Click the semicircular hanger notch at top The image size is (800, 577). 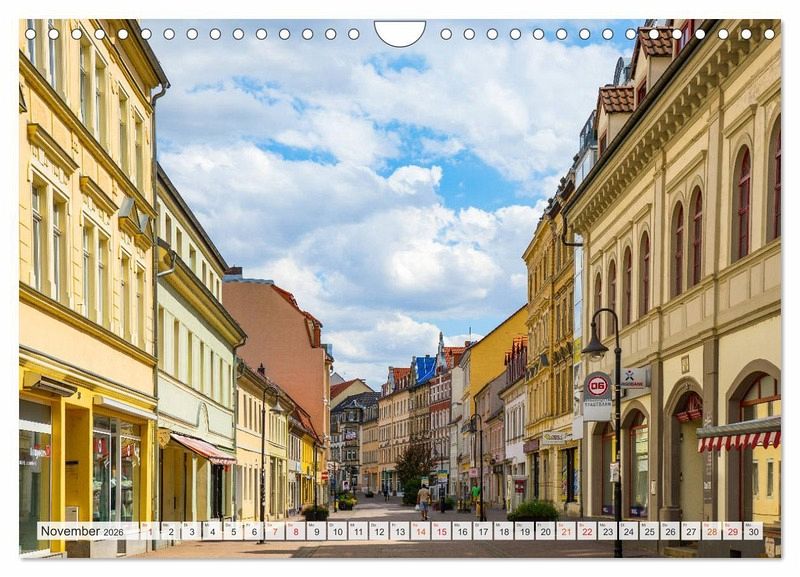tap(400, 32)
